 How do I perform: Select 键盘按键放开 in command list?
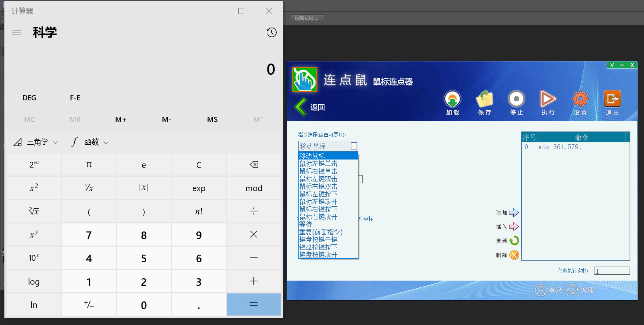(x=328, y=255)
